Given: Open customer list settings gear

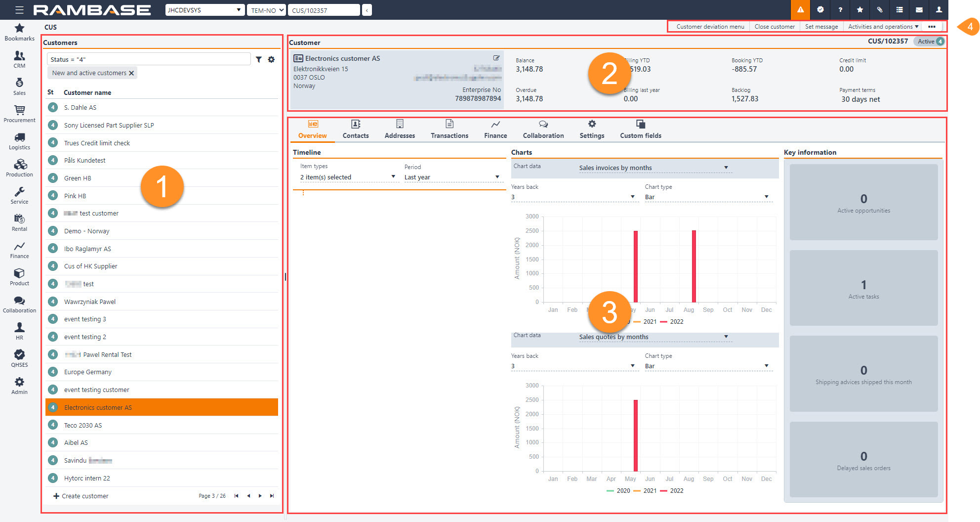Looking at the screenshot, I should pos(271,59).
